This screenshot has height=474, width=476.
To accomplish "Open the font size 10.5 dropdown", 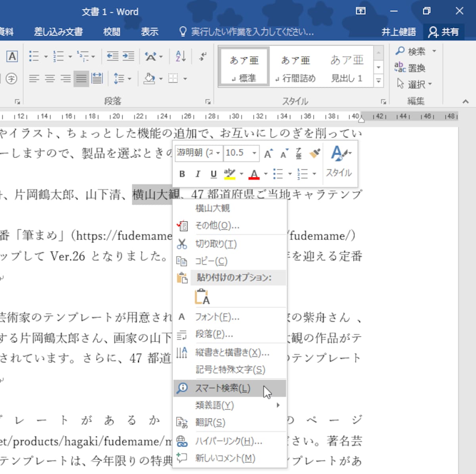I will tap(254, 153).
